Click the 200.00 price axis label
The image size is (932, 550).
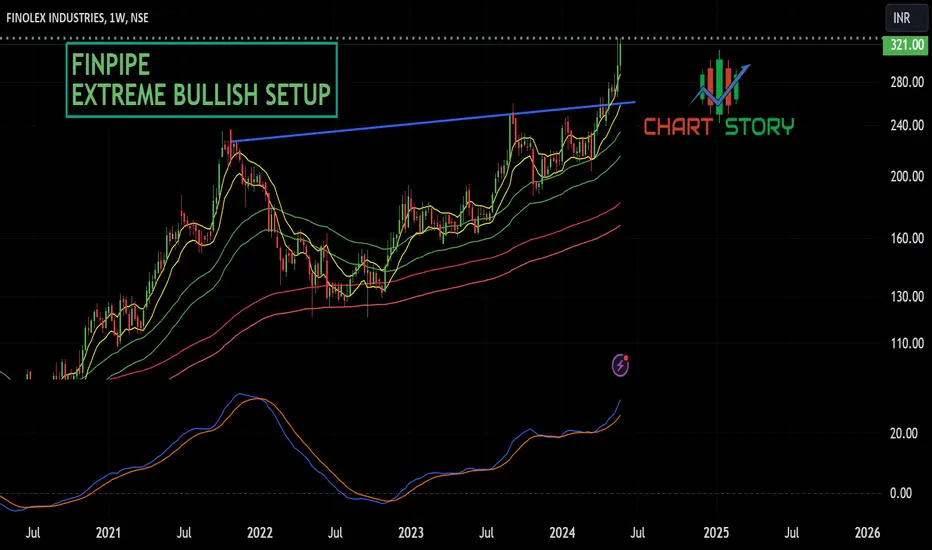907,177
